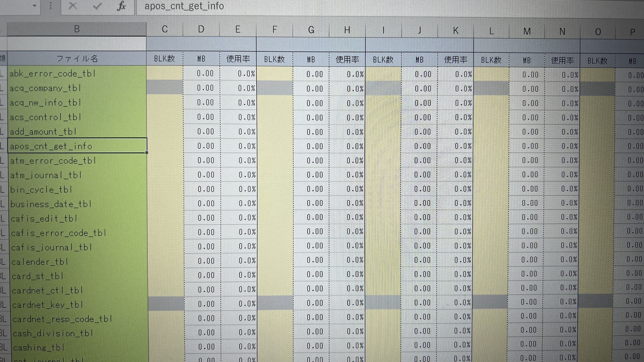Click the ファイル名 header cell
This screenshot has width=644, height=362.
coord(77,59)
